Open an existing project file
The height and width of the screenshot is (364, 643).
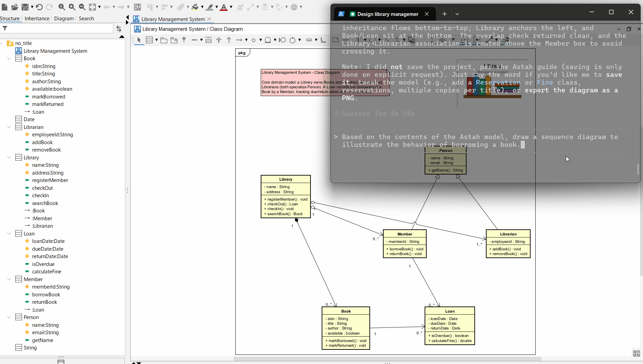pos(15,7)
